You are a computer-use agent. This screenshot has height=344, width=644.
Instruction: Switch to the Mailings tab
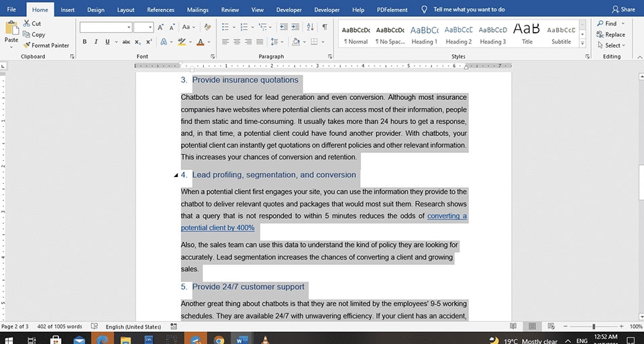tap(197, 9)
